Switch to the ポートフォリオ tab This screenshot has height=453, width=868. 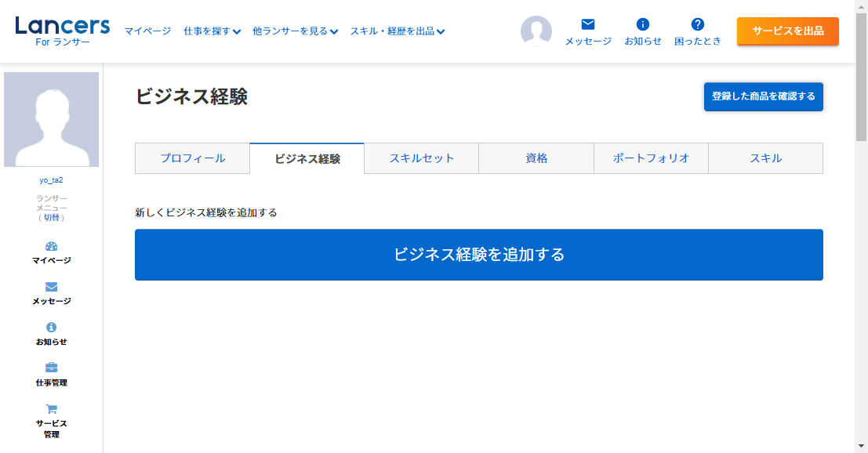(651, 158)
